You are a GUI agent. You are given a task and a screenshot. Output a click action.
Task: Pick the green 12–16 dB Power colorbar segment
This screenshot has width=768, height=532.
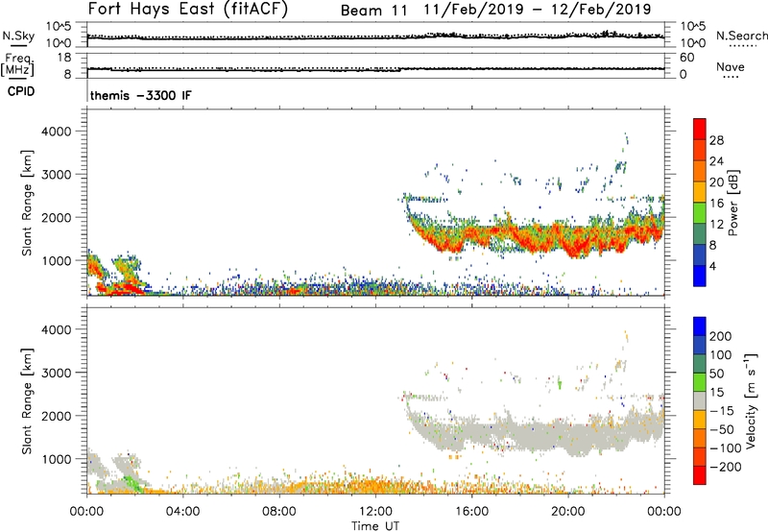(x=700, y=213)
